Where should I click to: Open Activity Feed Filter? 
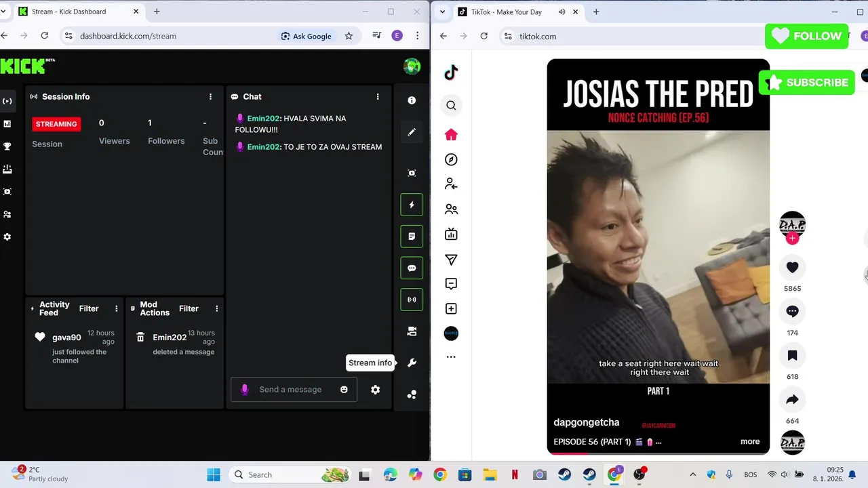pyautogui.click(x=89, y=308)
